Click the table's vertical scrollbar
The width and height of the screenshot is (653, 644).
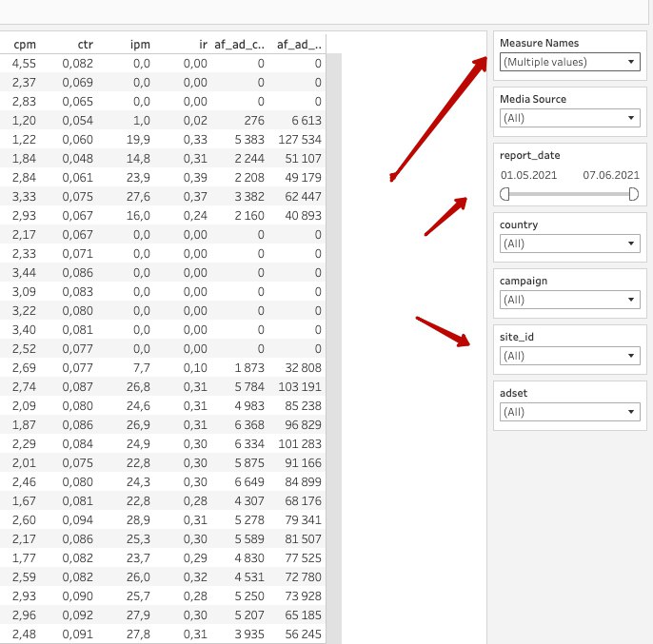pos(333,348)
